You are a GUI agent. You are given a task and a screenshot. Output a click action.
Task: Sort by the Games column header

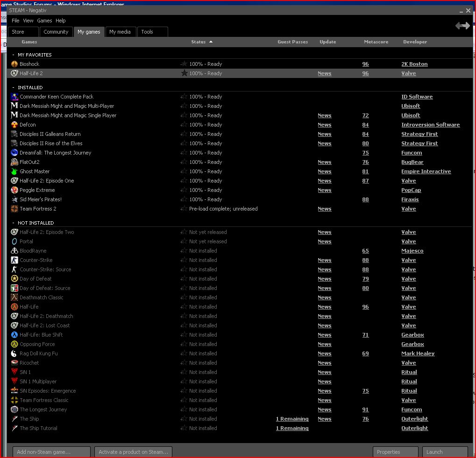click(29, 42)
